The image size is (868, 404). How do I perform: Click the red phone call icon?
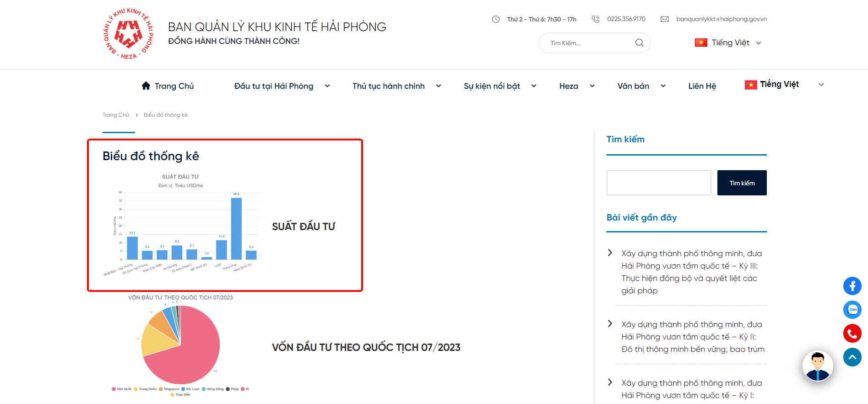pos(852,334)
